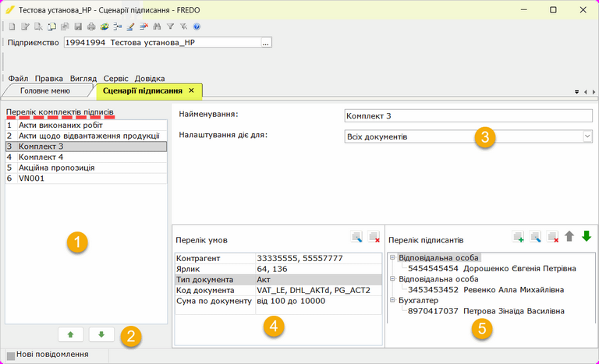
Task: Select the Комплект 3 row
Action: click(86, 147)
